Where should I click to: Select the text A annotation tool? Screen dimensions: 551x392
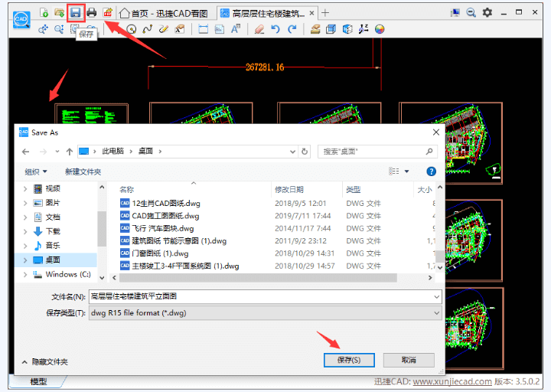pos(236,29)
